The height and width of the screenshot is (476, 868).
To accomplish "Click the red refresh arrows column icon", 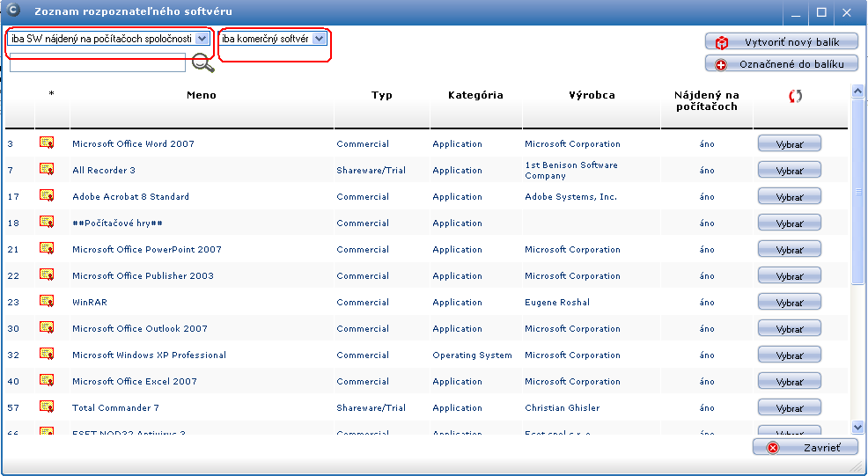I will click(796, 96).
